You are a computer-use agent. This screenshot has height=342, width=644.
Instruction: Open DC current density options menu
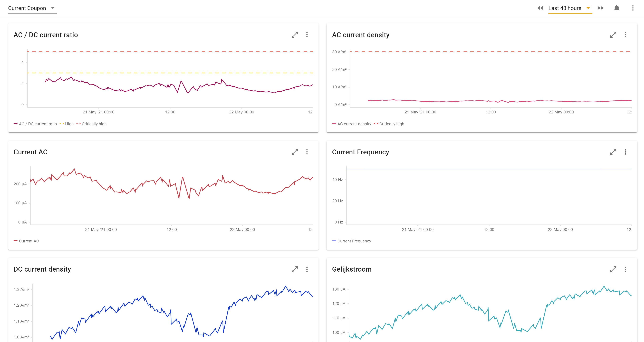point(307,269)
